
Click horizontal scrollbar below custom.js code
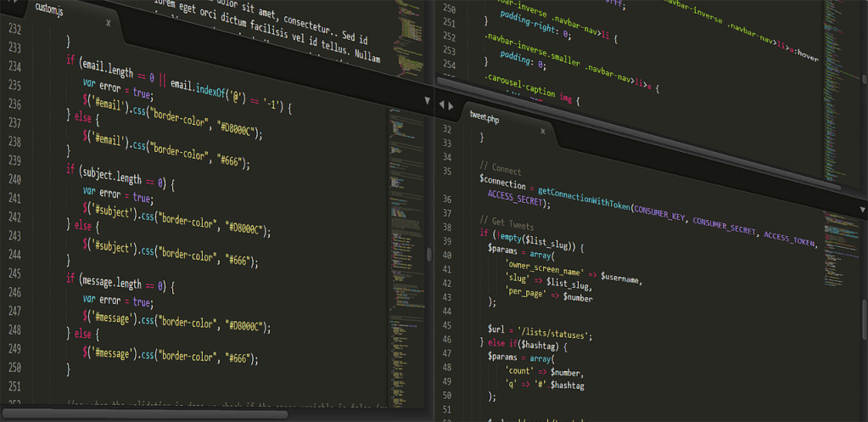(144, 414)
